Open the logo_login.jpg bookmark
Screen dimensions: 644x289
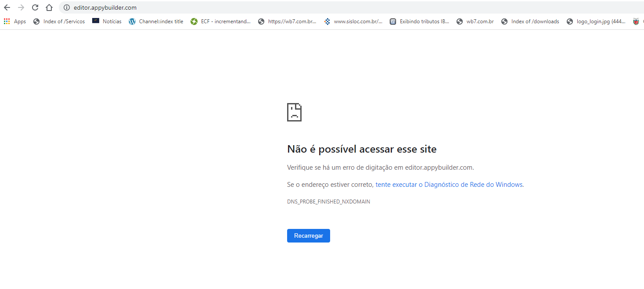[x=596, y=21]
